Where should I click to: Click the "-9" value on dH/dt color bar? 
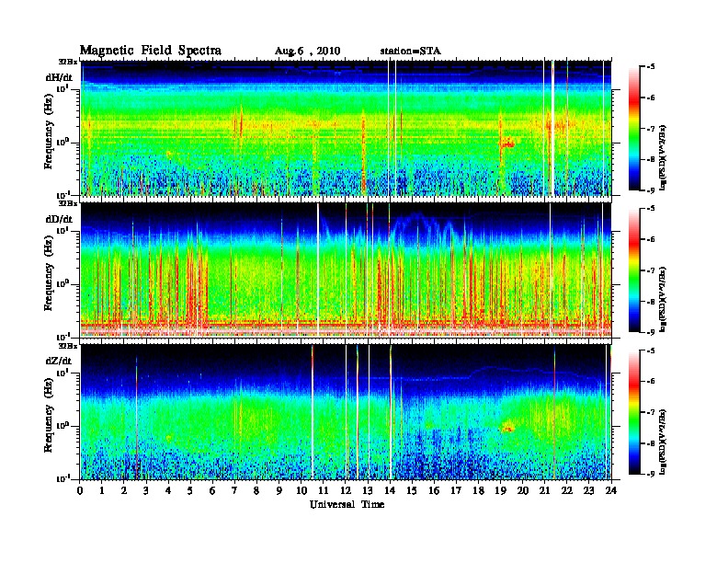[651, 190]
